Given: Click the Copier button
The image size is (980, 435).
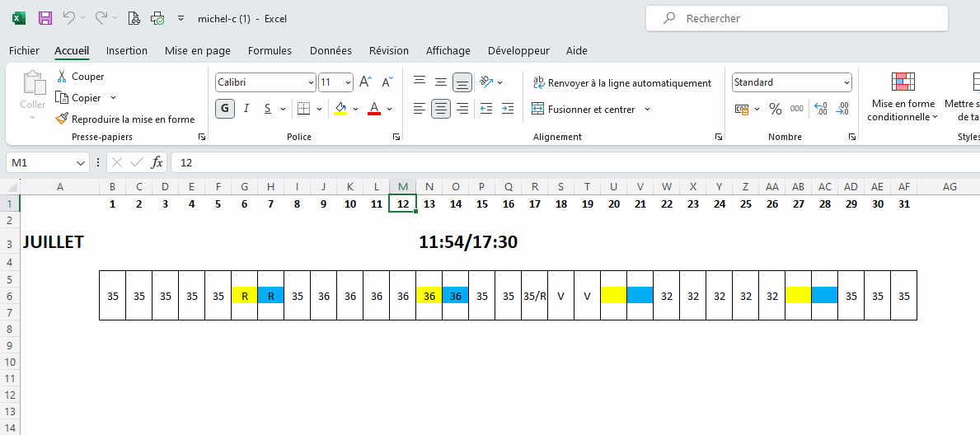Looking at the screenshot, I should coord(79,97).
